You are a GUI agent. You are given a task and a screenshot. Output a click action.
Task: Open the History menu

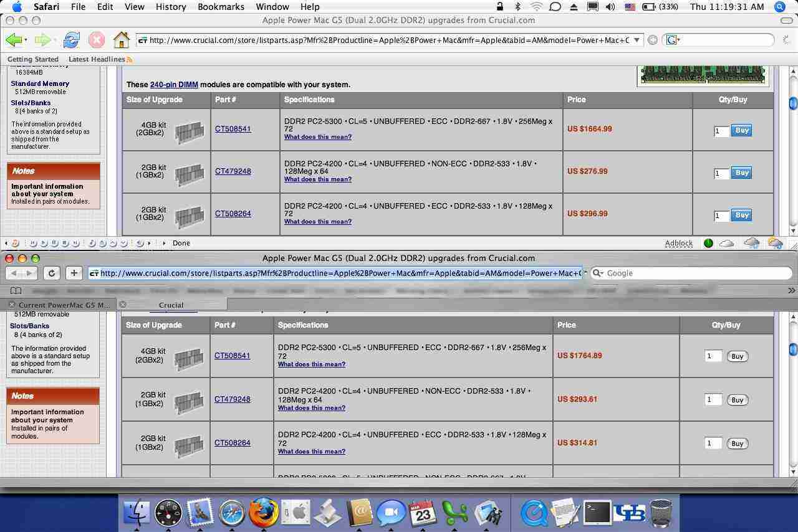171,7
